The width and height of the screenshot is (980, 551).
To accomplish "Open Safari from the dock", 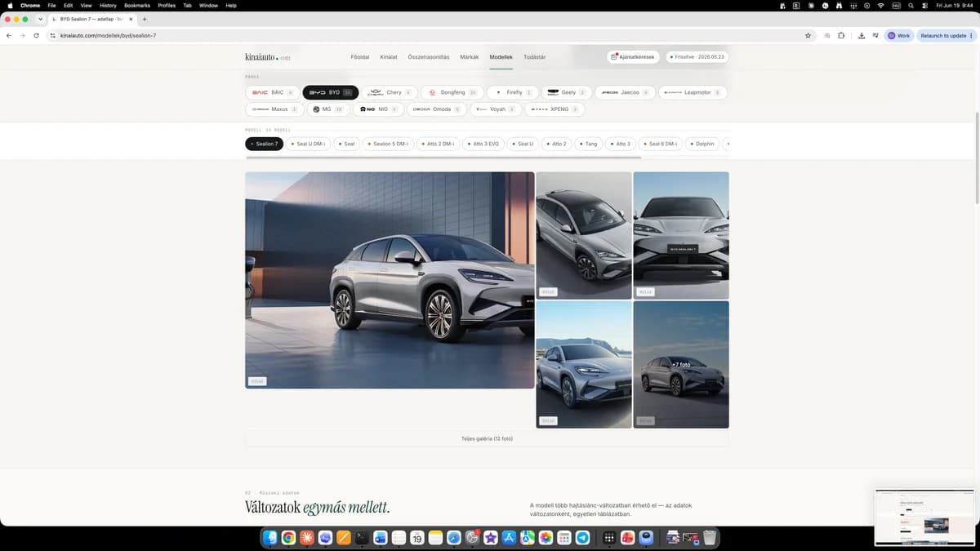I will (454, 538).
